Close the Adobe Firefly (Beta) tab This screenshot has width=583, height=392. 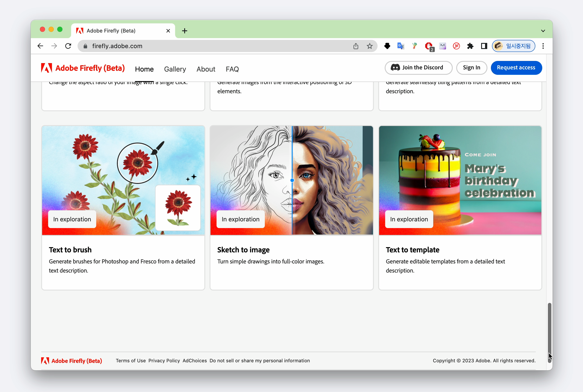[168, 31]
